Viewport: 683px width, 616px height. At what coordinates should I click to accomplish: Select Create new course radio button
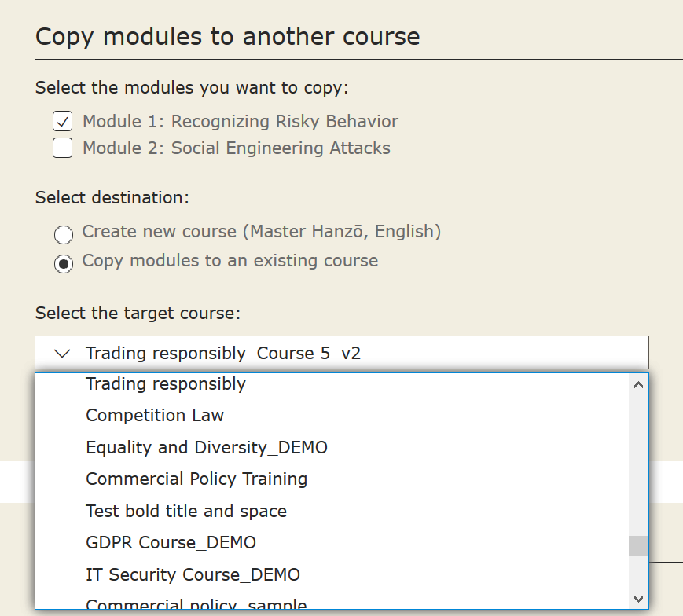click(64, 235)
